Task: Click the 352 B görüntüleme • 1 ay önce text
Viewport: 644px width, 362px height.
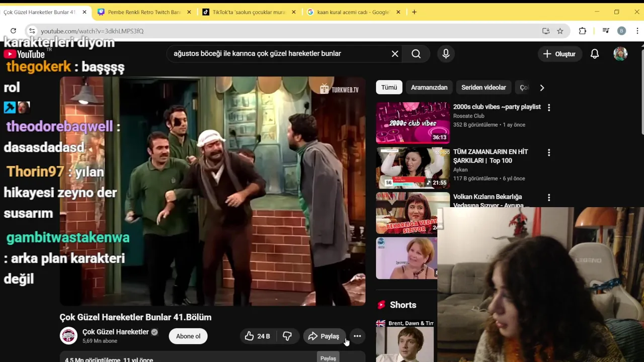Action: click(x=489, y=125)
